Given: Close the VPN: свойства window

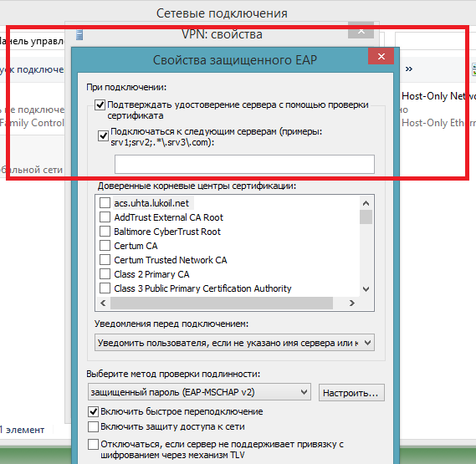Looking at the screenshot, I should 361,31.
